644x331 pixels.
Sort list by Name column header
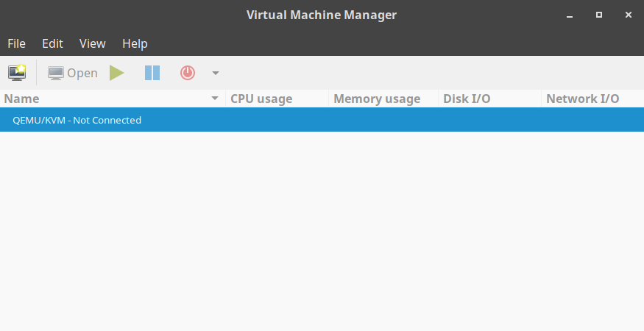pyautogui.click(x=22, y=99)
